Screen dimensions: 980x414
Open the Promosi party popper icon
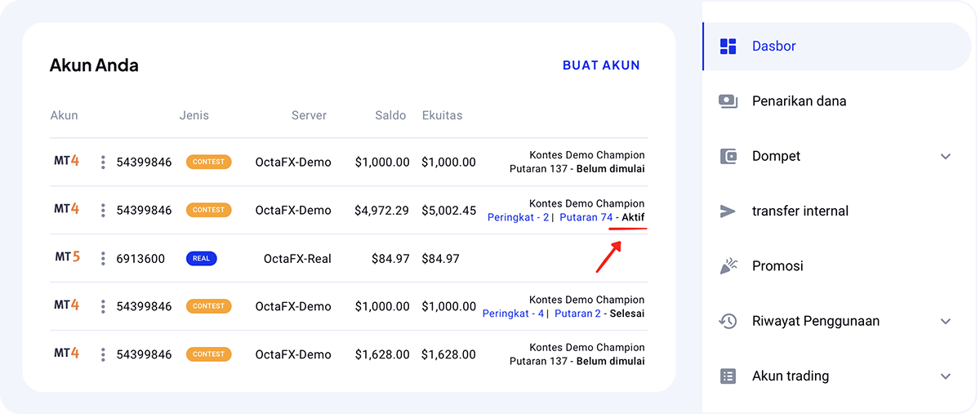pyautogui.click(x=728, y=265)
